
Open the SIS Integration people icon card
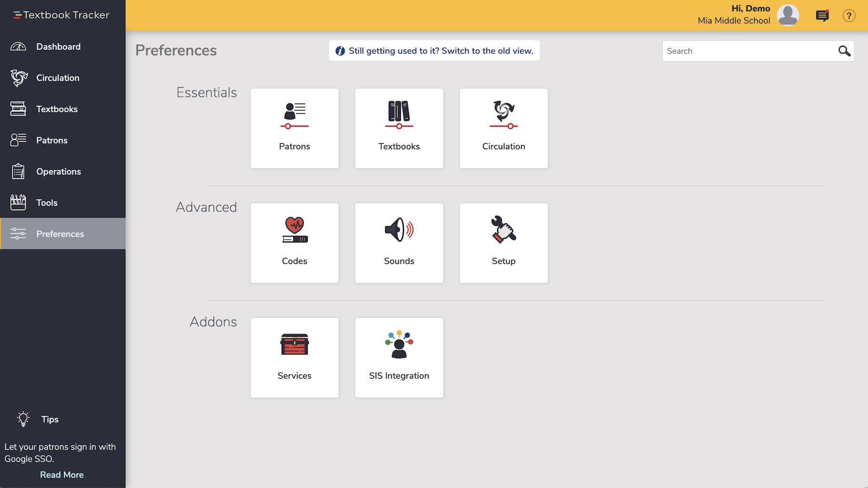click(399, 344)
